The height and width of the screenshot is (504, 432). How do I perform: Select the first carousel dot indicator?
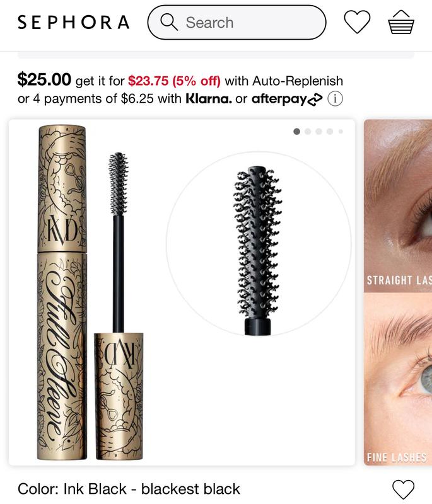(297, 132)
